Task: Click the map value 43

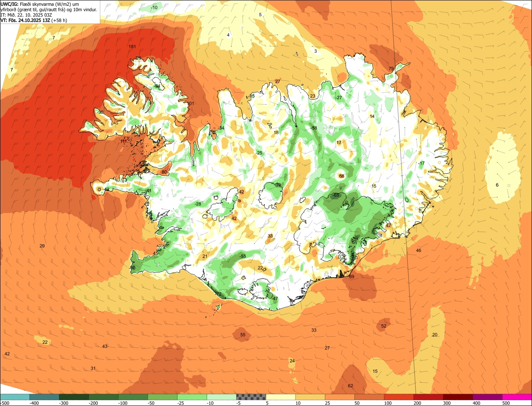Action: tap(105, 346)
